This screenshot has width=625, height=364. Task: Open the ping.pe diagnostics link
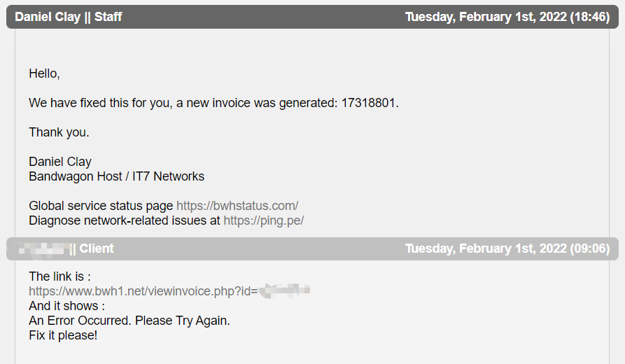coord(263,220)
